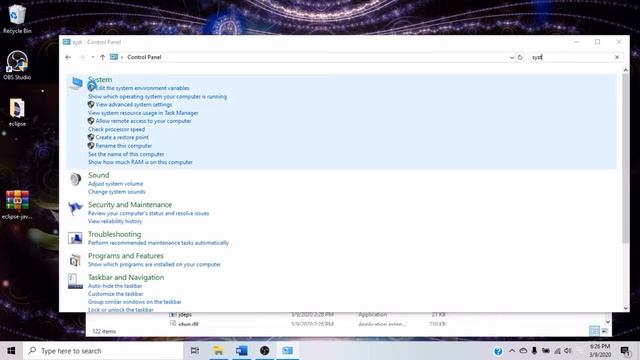Open Task View on taskbar
The image size is (640, 360).
(195, 351)
